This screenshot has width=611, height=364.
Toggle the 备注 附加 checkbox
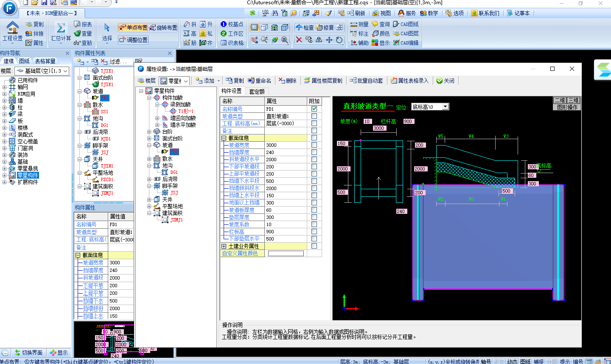314,131
